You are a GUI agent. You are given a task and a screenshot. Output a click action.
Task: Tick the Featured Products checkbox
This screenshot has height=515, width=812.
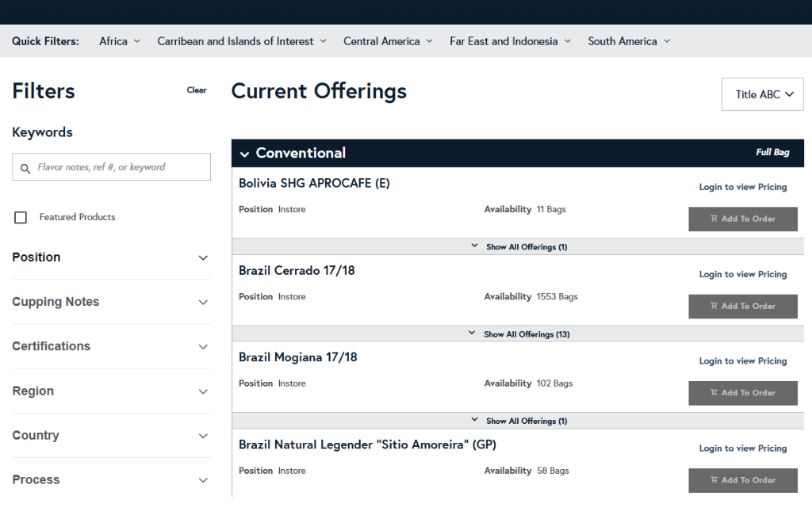pos(21,217)
